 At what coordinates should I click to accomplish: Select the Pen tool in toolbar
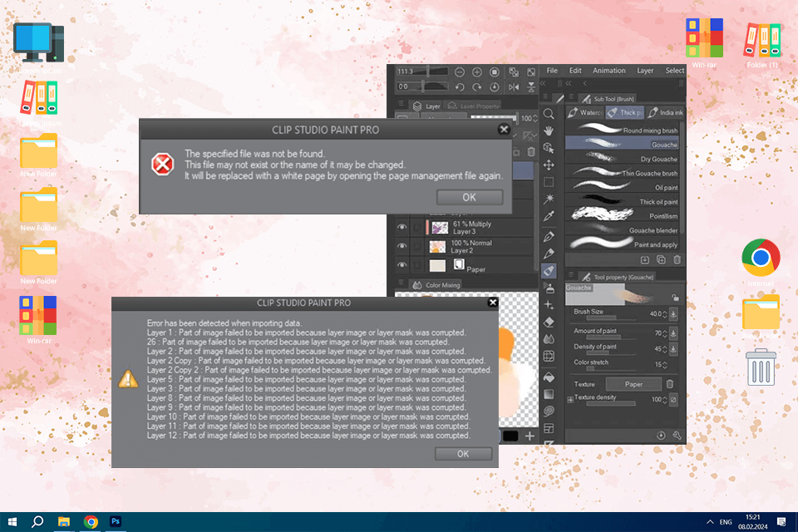549,236
